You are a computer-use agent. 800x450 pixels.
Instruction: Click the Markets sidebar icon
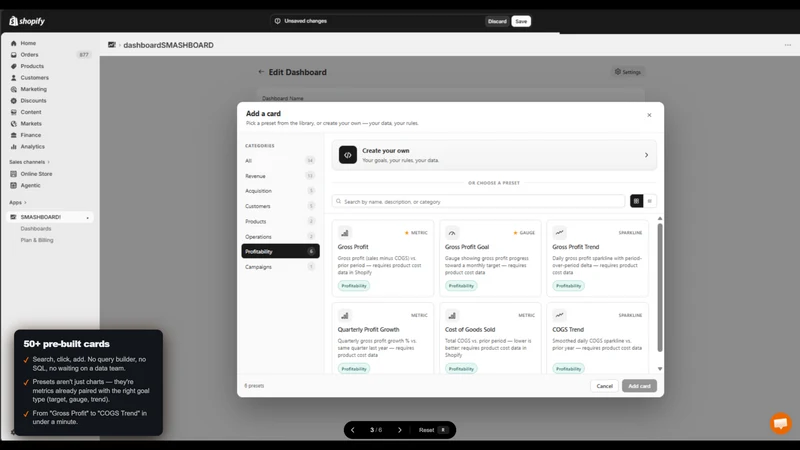(x=14, y=123)
